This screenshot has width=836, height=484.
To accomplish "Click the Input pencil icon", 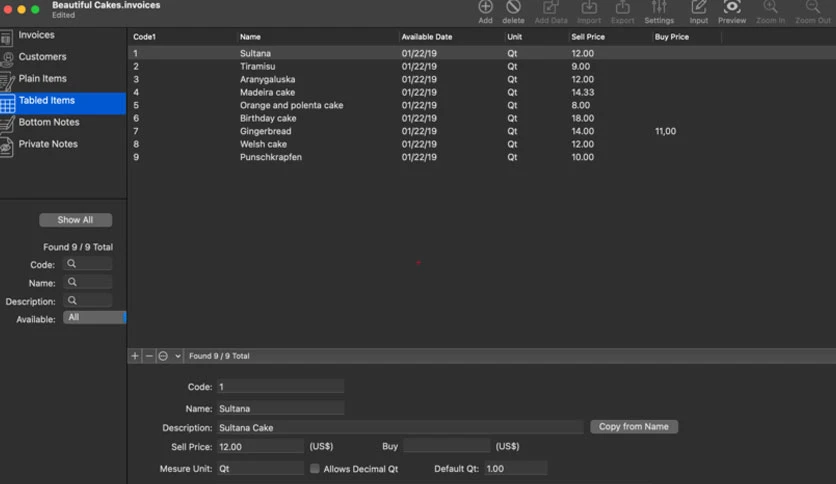I will point(698,7).
